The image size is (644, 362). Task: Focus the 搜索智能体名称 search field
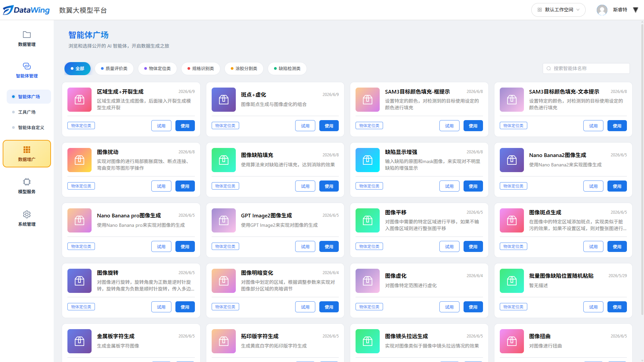[x=586, y=68]
